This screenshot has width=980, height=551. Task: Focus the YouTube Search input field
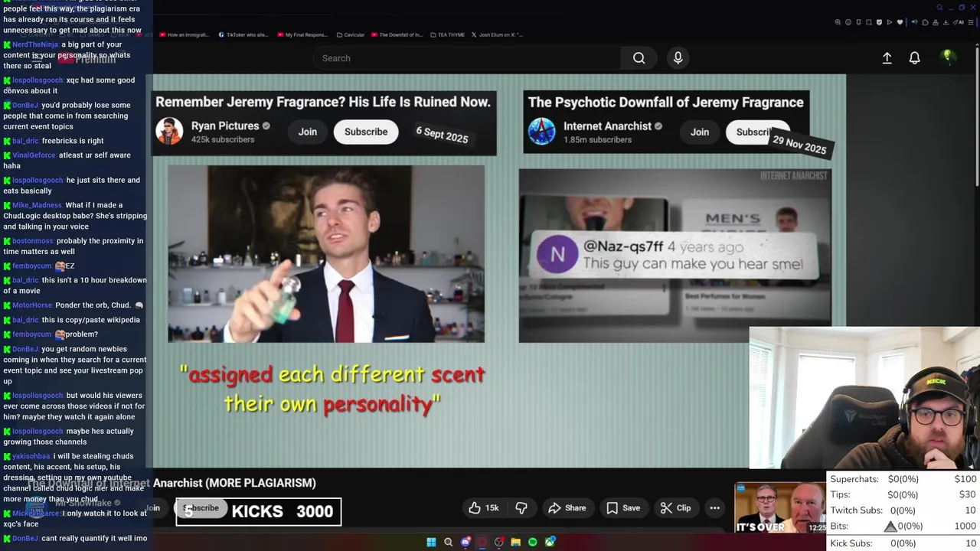tap(467, 58)
